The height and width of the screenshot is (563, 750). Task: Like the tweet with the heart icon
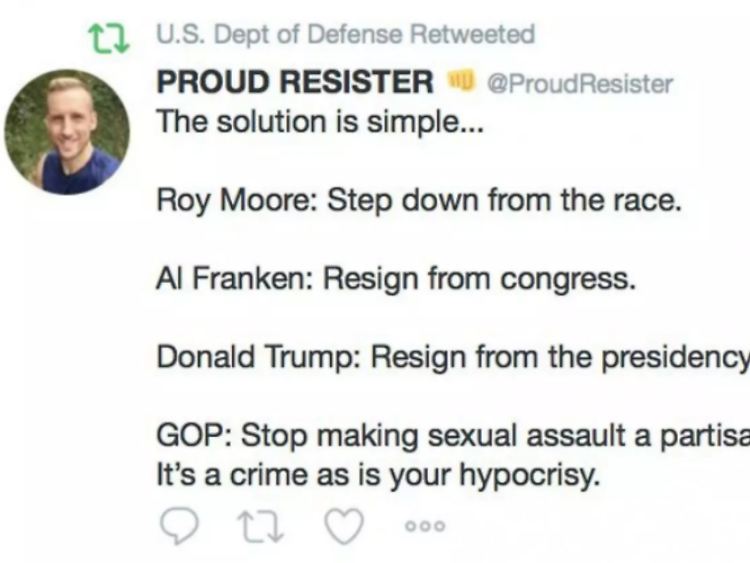click(x=344, y=525)
